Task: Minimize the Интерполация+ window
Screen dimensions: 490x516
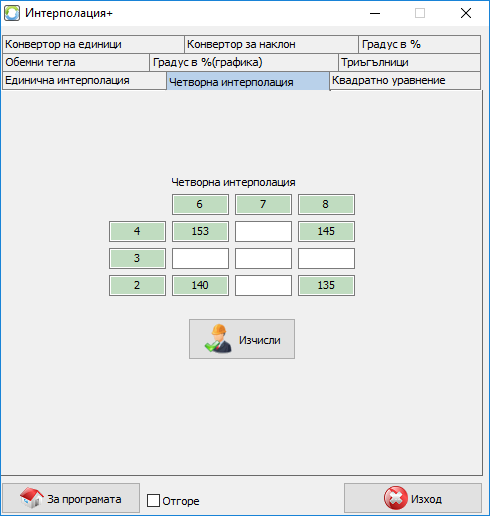Action: (375, 13)
